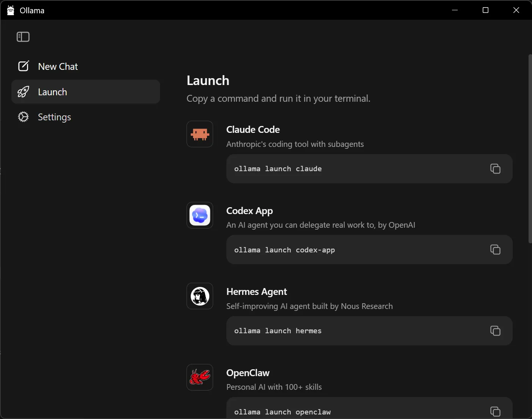Viewport: 532px width, 419px height.
Task: Copy the ollama launch hermes command
Action: pos(495,331)
